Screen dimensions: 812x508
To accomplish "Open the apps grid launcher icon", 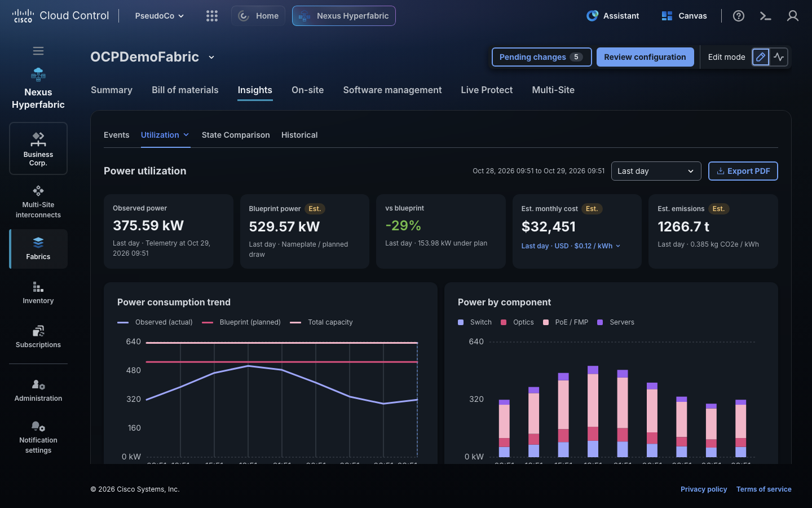I will (x=212, y=16).
